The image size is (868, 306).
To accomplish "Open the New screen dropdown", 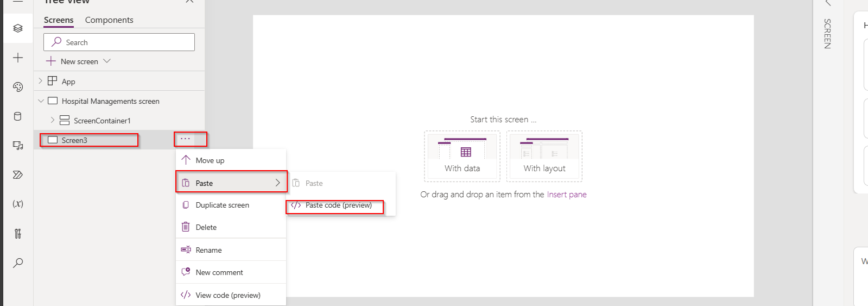I will (x=107, y=61).
